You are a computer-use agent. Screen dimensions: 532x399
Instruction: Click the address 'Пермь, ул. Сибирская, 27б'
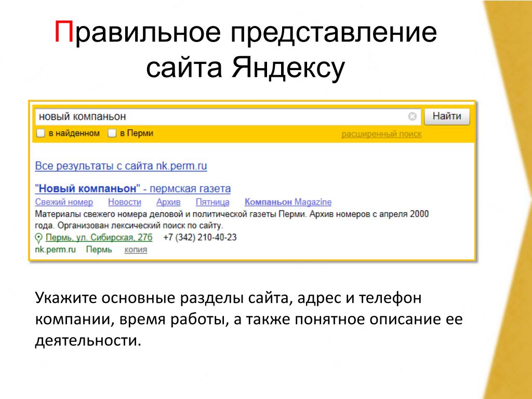point(99,237)
